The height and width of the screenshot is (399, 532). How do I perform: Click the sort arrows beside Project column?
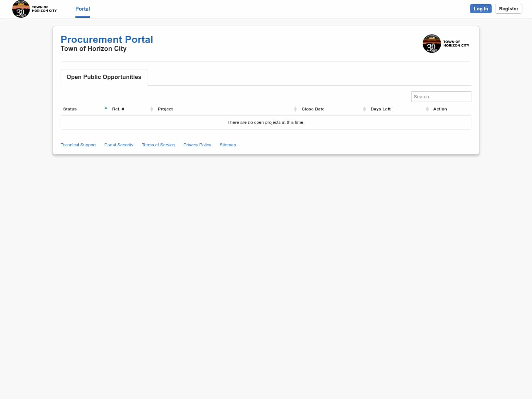click(296, 109)
